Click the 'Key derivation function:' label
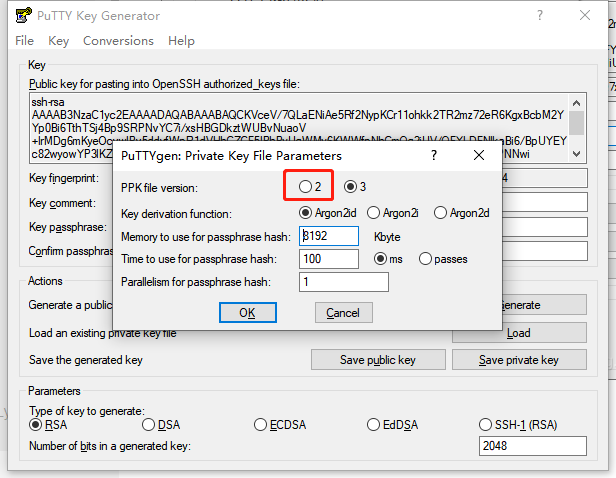 176,214
